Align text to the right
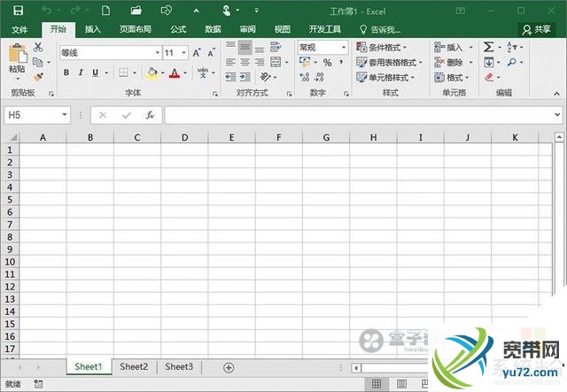 point(260,62)
